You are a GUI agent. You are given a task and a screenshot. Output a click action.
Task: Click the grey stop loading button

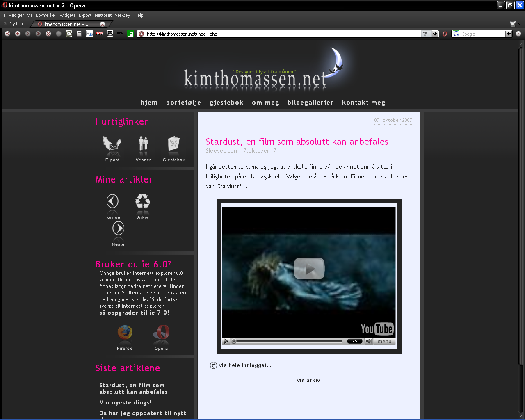(59, 34)
